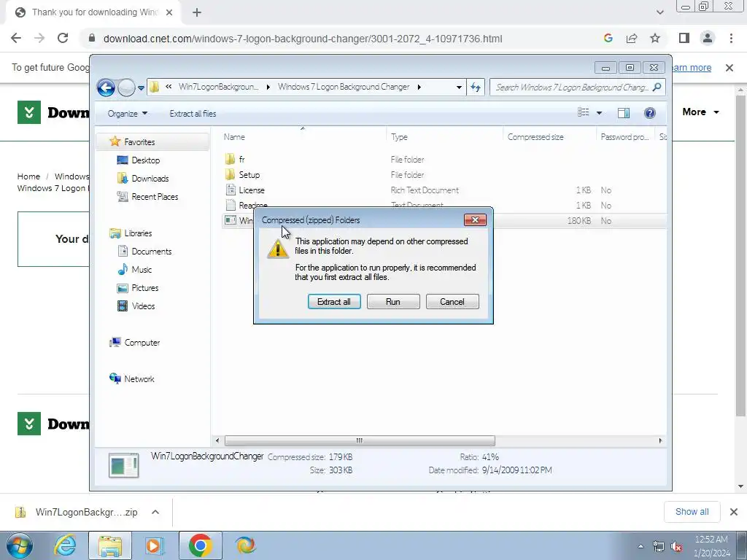747x560 pixels.
Task: Open the Videos library
Action: [x=144, y=306]
